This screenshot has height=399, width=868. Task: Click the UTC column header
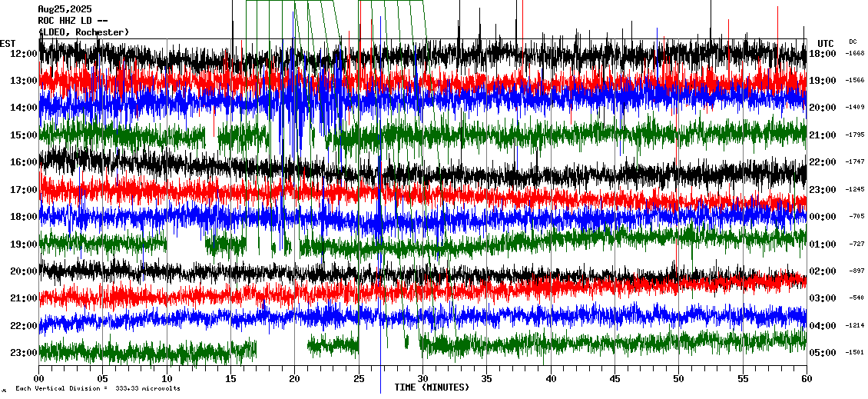pyautogui.click(x=825, y=43)
